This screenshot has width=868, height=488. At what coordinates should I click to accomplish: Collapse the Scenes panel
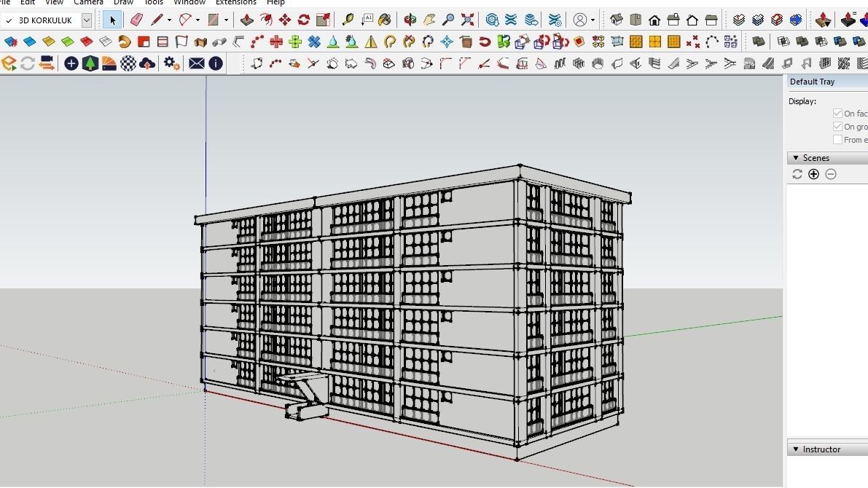tap(796, 158)
